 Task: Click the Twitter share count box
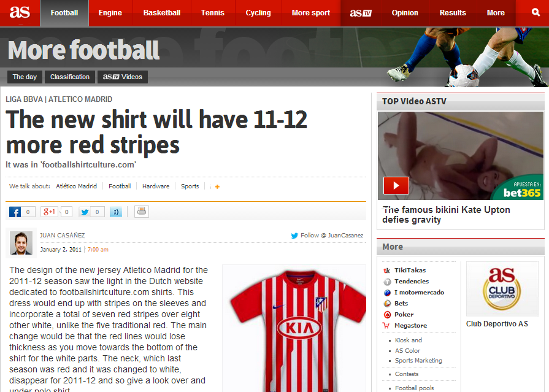pyautogui.click(x=98, y=212)
